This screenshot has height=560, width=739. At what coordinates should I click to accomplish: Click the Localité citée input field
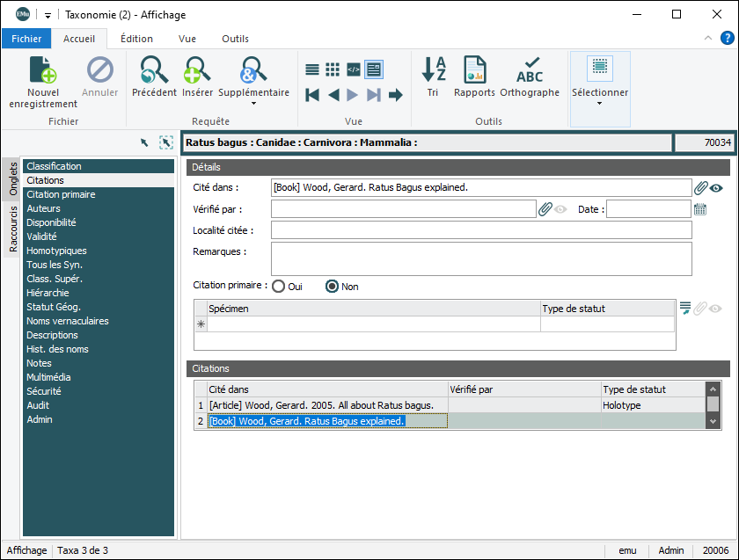(480, 230)
